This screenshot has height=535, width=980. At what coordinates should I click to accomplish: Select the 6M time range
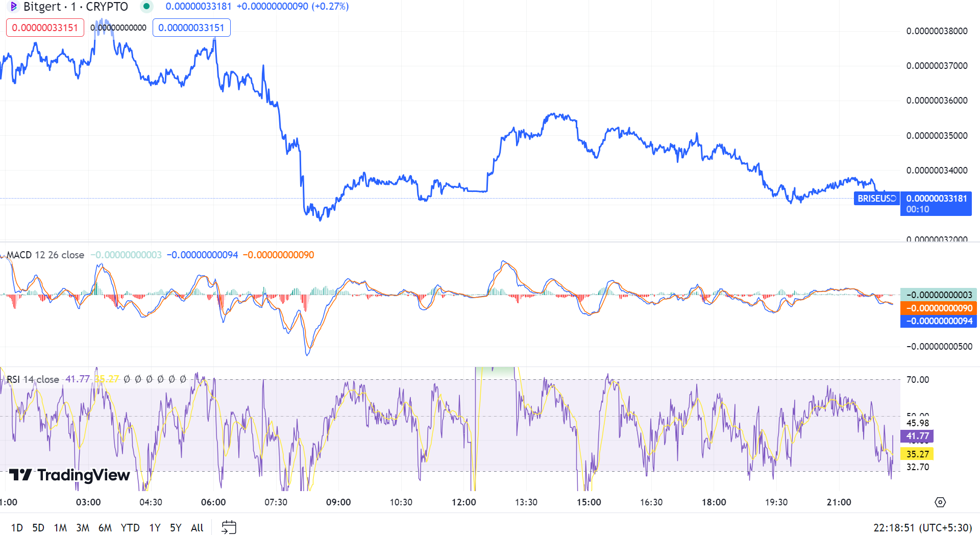[105, 528]
